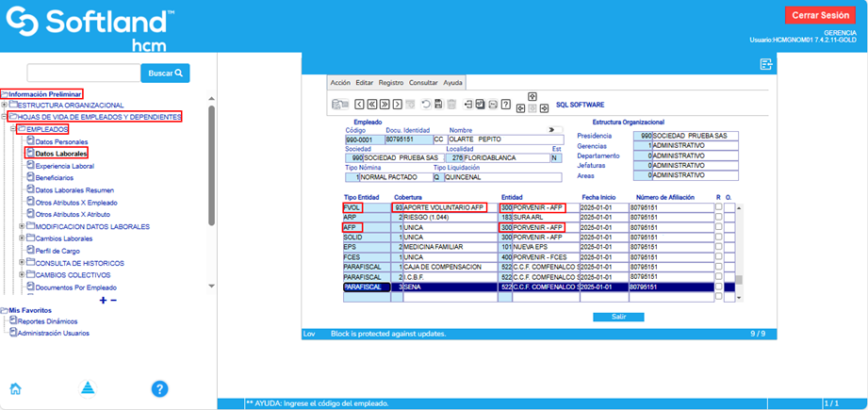Click the delete trash toolbar icon
Screen dimensions: 868x410
tap(451, 104)
